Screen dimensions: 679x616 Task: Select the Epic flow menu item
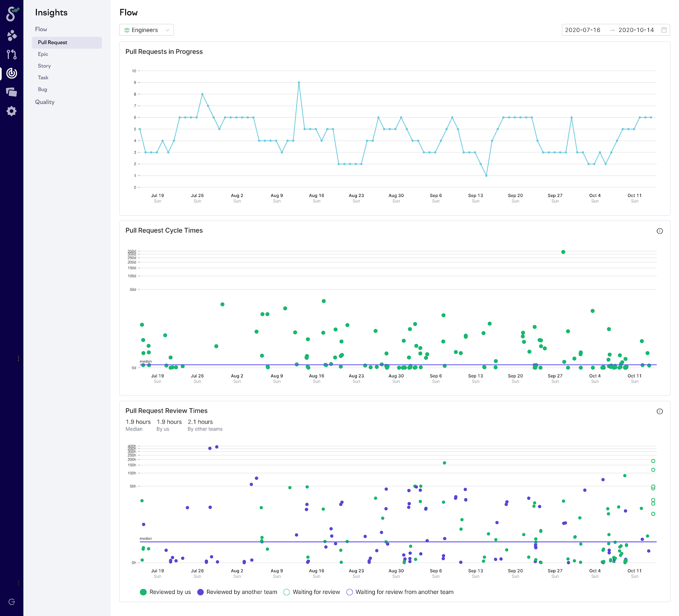pyautogui.click(x=43, y=54)
